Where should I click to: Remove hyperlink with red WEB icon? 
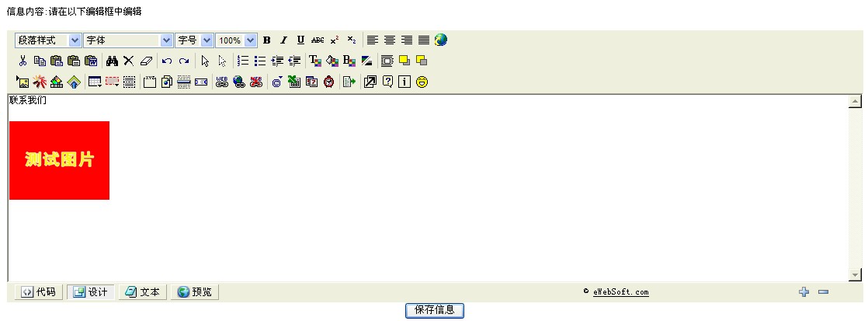click(x=255, y=82)
